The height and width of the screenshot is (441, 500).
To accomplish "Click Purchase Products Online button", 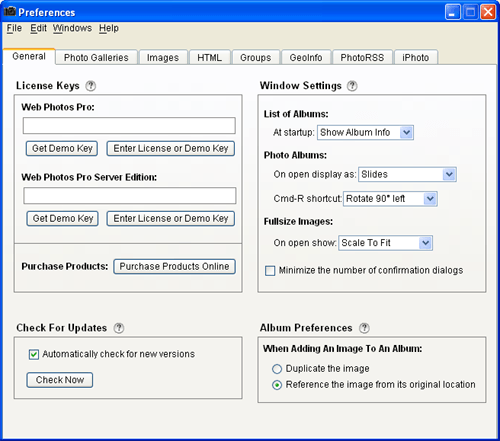I will coord(174,267).
